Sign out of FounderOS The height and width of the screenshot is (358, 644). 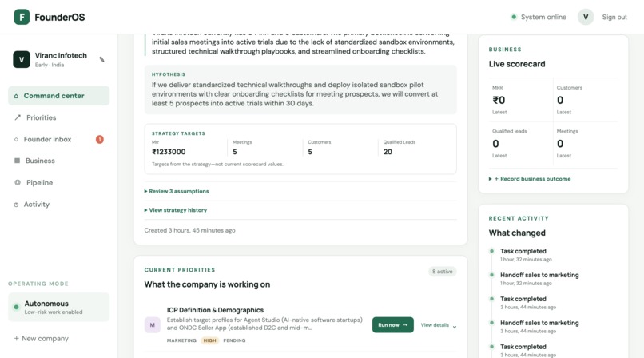(614, 17)
